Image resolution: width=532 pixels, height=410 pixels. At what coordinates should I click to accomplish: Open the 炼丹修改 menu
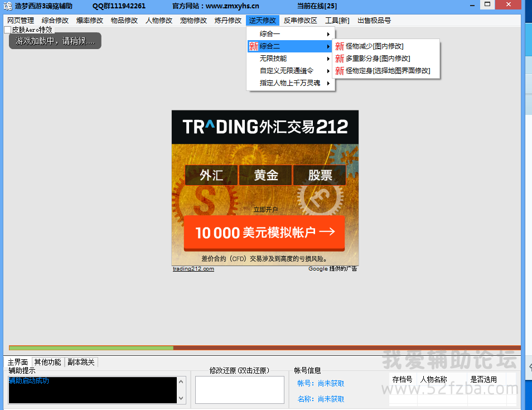point(228,21)
